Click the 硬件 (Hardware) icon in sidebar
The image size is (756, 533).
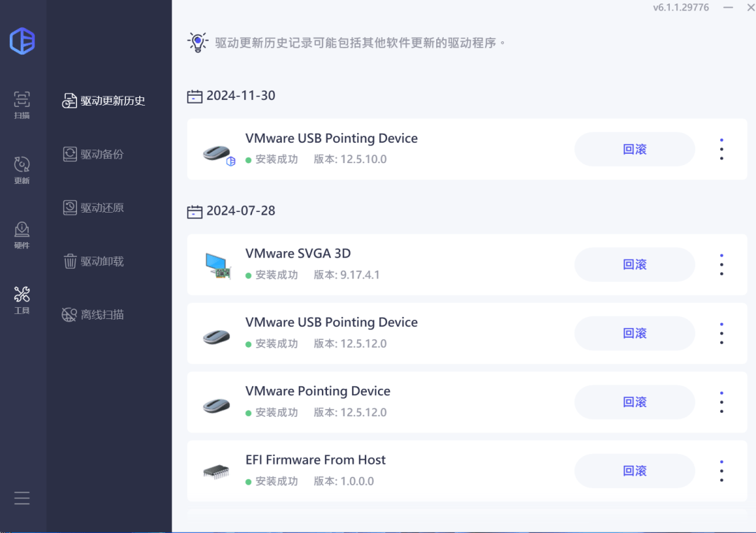coord(21,231)
